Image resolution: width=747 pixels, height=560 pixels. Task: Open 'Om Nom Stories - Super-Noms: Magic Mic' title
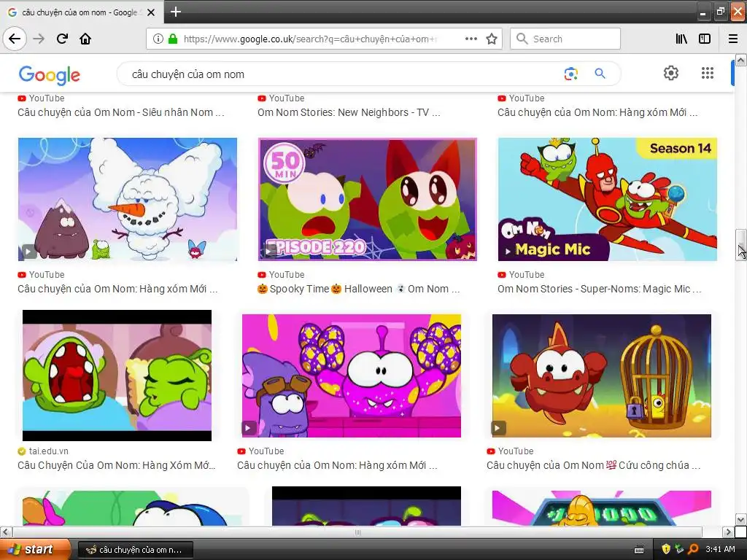tap(600, 289)
